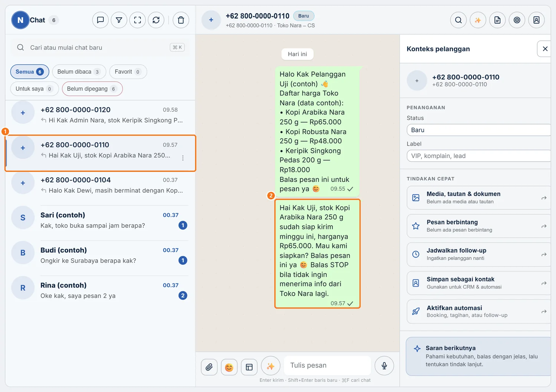556x392 pixels.
Task: Click the composer sparkle AI button
Action: coord(271,366)
